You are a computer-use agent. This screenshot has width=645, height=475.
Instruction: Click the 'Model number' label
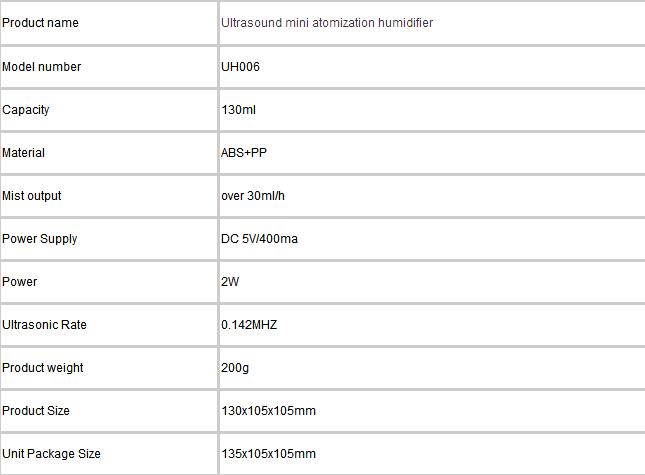pyautogui.click(x=42, y=67)
